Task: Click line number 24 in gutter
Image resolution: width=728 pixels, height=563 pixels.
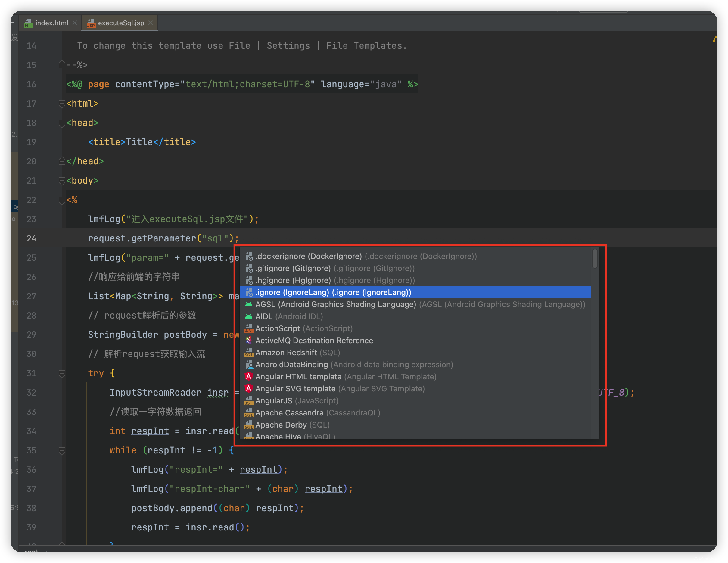Action: click(x=31, y=238)
